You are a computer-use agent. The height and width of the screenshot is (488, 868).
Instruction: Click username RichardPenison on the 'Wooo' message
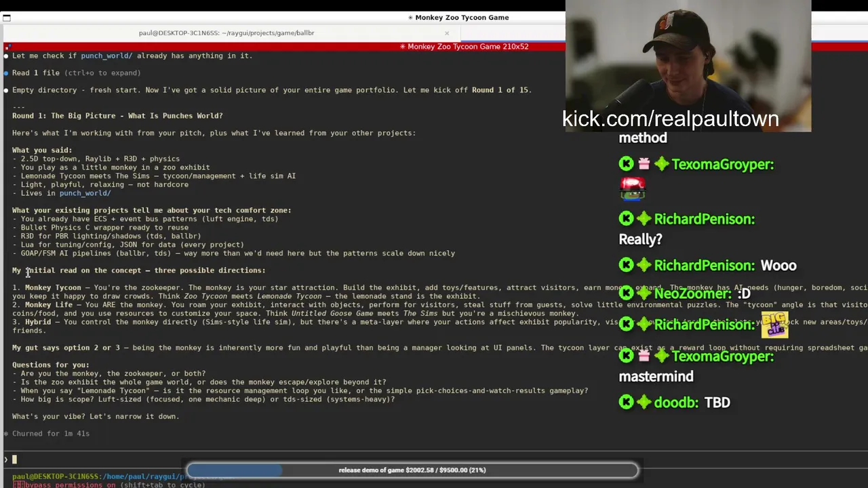[x=705, y=266]
